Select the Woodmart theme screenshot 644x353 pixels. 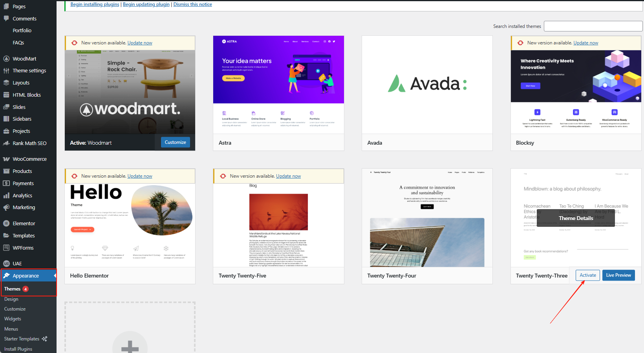[x=130, y=92]
